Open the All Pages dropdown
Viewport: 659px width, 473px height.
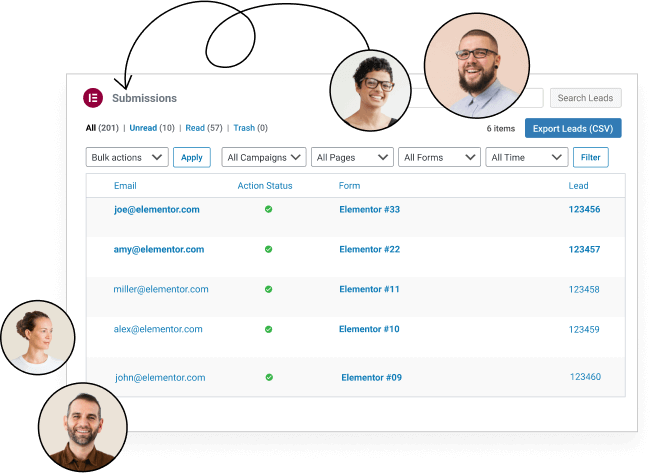(x=352, y=157)
